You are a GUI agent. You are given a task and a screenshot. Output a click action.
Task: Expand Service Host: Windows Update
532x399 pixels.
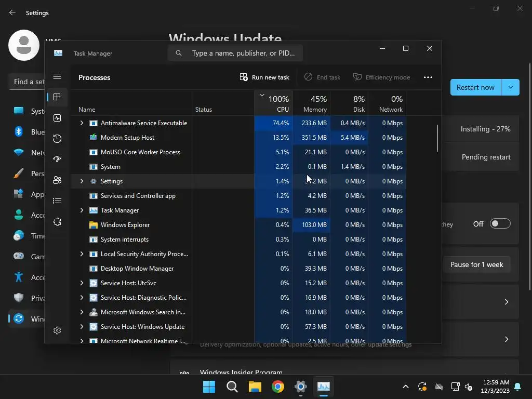[82, 327]
